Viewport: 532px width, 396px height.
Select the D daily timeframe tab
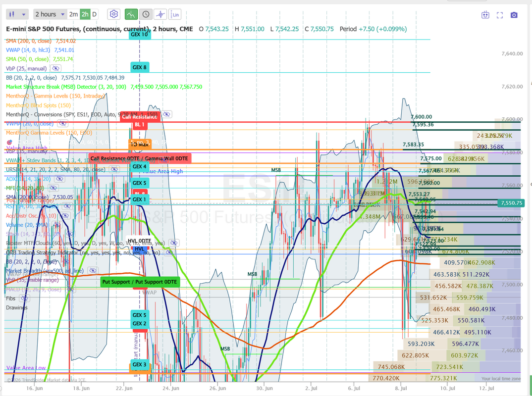(94, 14)
